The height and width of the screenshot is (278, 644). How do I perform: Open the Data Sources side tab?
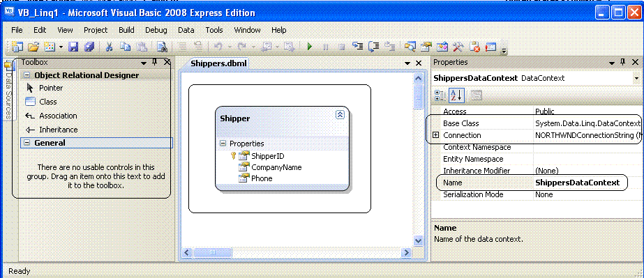8,90
